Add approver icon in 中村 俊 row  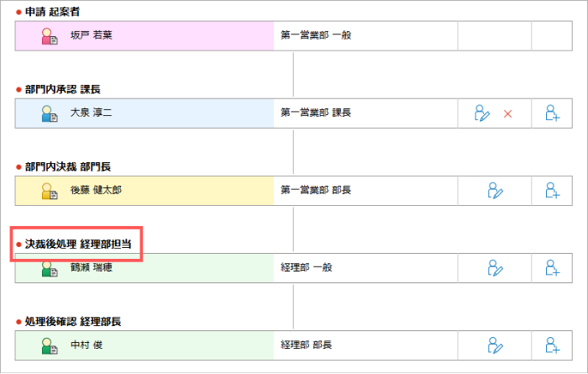click(x=553, y=345)
